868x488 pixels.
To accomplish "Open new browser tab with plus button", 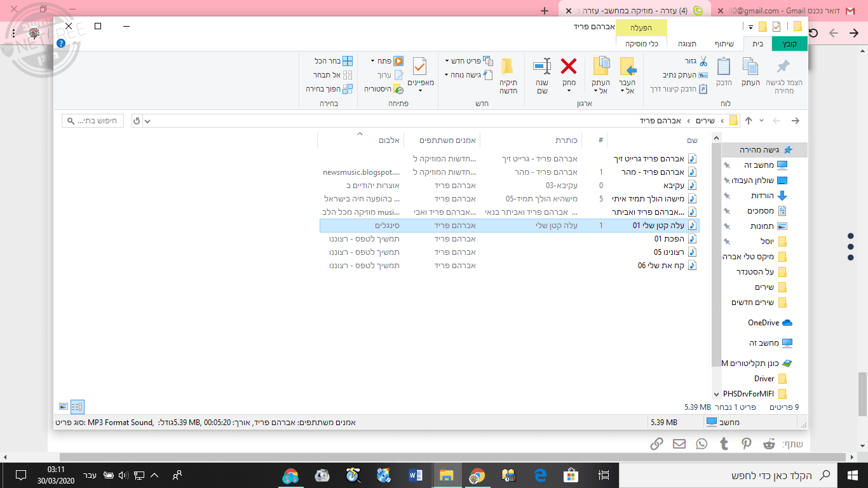I will [544, 11].
